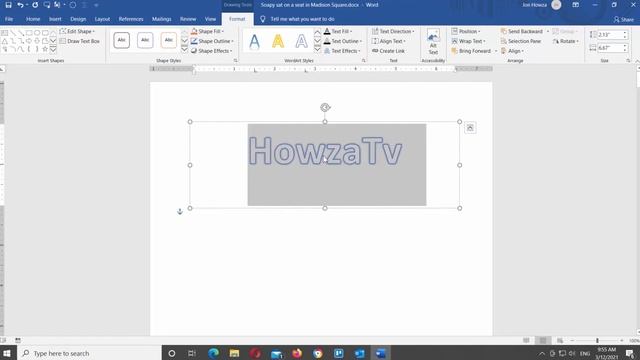This screenshot has height=360, width=640.
Task: Increase shape height with stepper arrow
Action: pyautogui.click(x=625, y=33)
